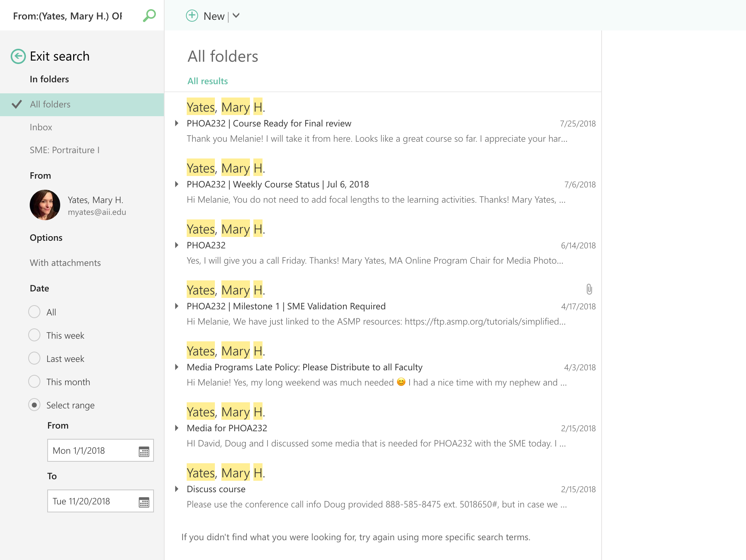Image resolution: width=746 pixels, height=560 pixels.
Task: Click the With attachments option
Action: (65, 263)
